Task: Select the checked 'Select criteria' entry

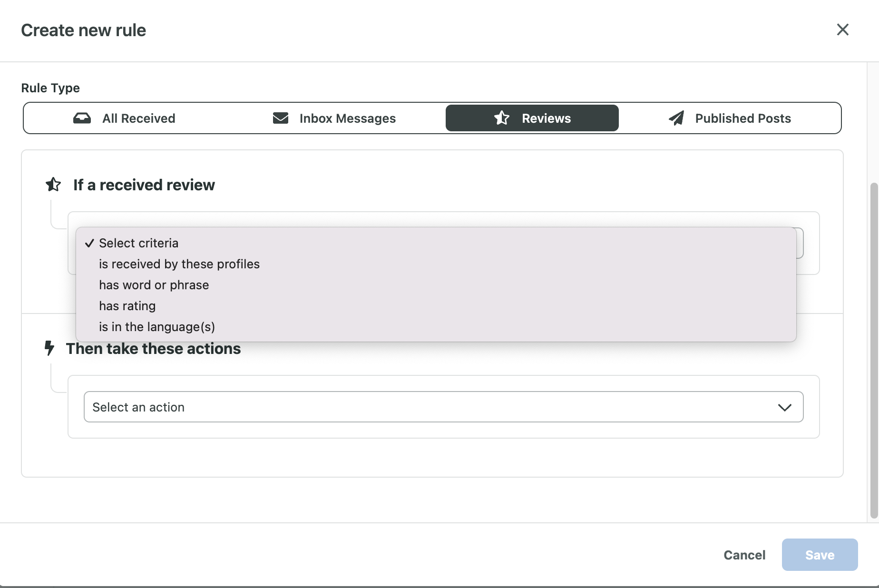Action: (x=138, y=243)
